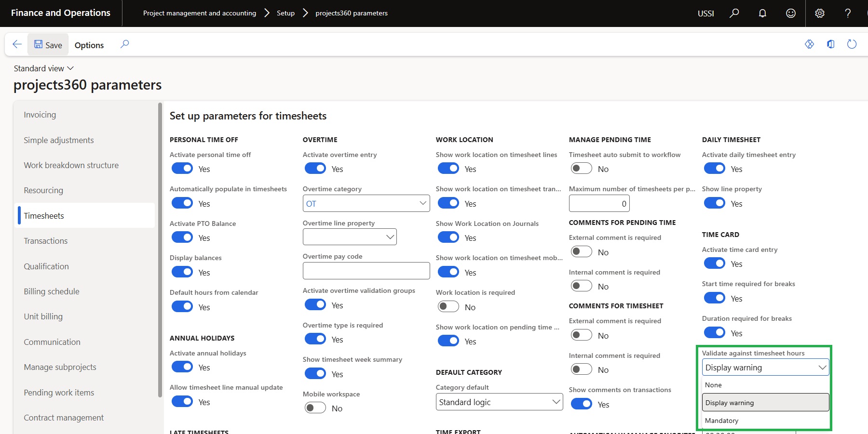Open the settings gear
868x434 pixels.
(820, 13)
